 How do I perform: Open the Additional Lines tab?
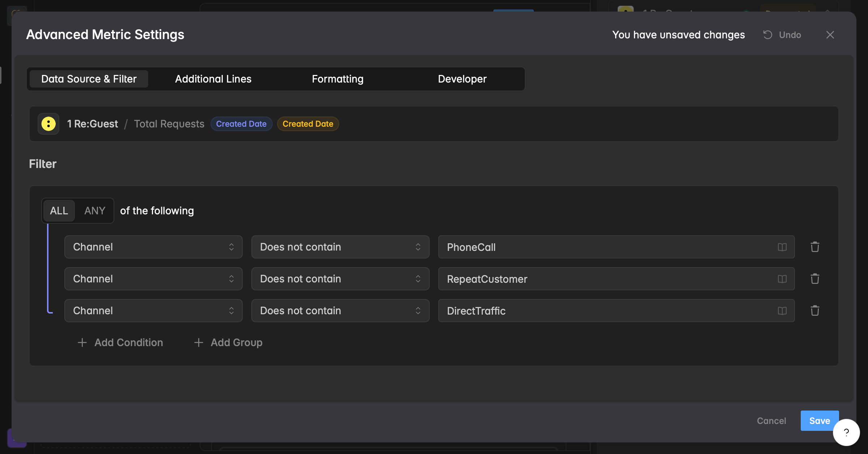point(213,79)
